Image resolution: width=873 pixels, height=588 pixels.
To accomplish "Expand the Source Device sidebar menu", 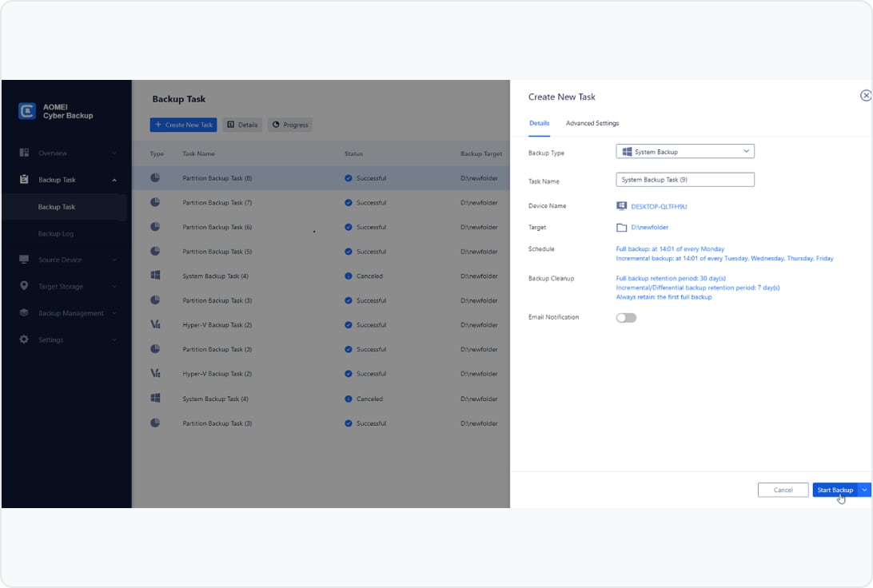I will click(x=114, y=260).
